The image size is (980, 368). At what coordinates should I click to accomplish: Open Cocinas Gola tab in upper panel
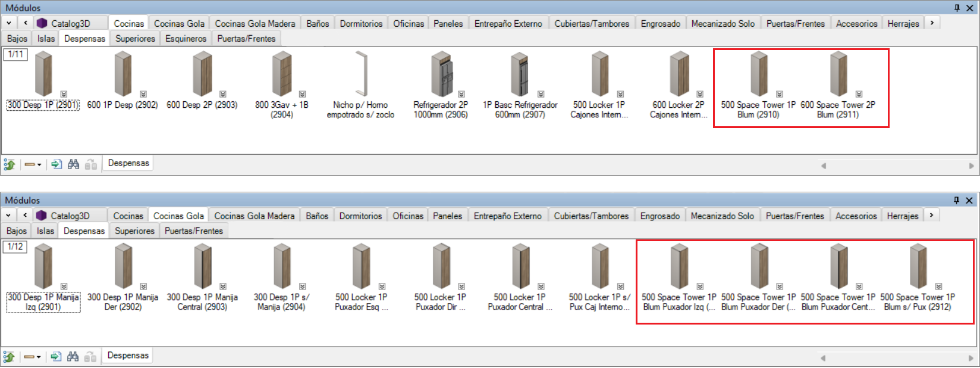179,23
